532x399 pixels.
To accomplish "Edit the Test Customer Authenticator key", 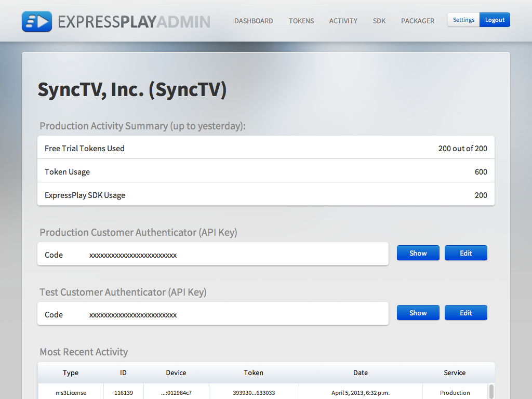I will coord(465,313).
